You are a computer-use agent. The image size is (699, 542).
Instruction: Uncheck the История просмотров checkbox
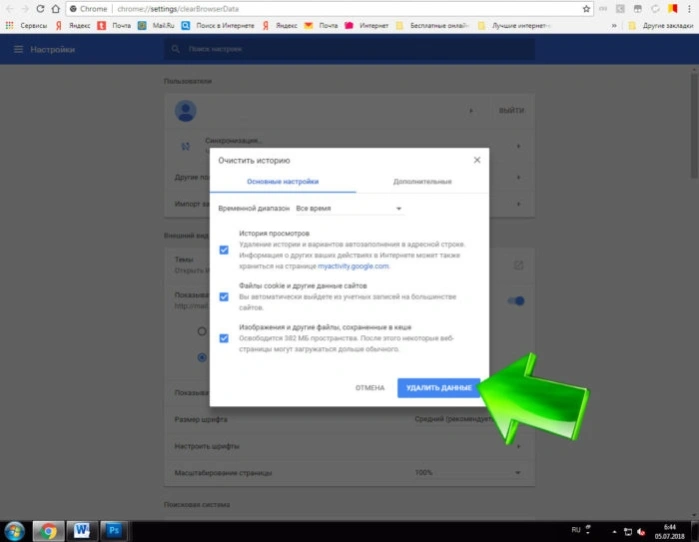224,250
